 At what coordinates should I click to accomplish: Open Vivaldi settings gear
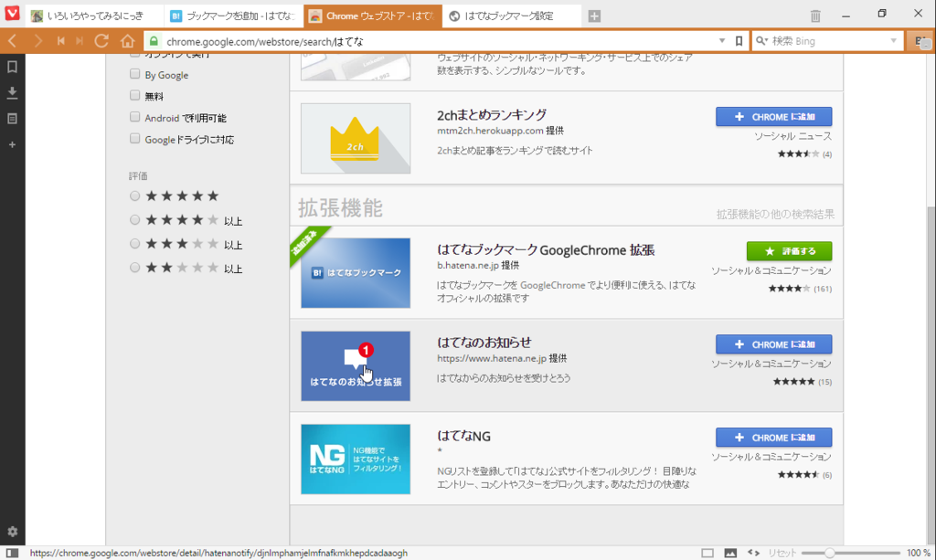coord(13,532)
